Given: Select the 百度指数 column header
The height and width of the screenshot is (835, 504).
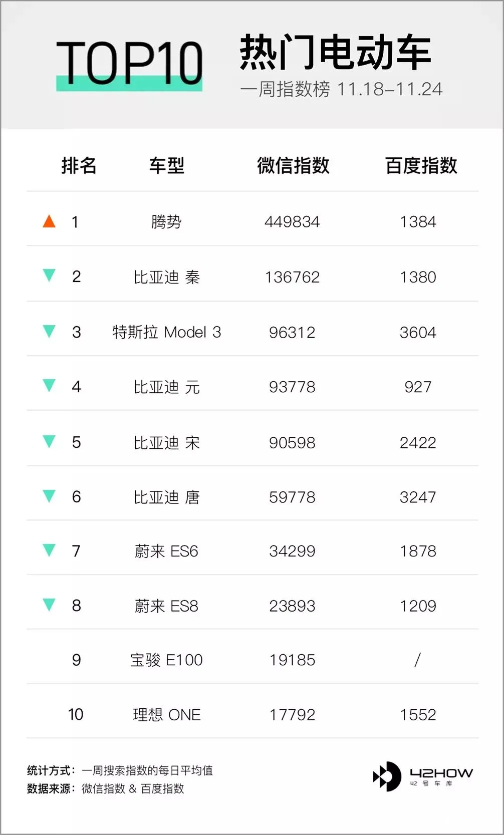Looking at the screenshot, I should 421,165.
